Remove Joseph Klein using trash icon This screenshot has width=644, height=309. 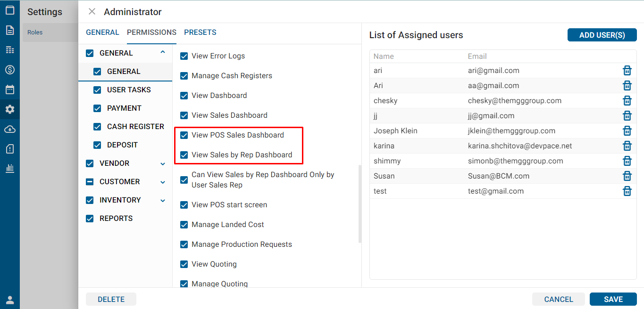click(627, 131)
